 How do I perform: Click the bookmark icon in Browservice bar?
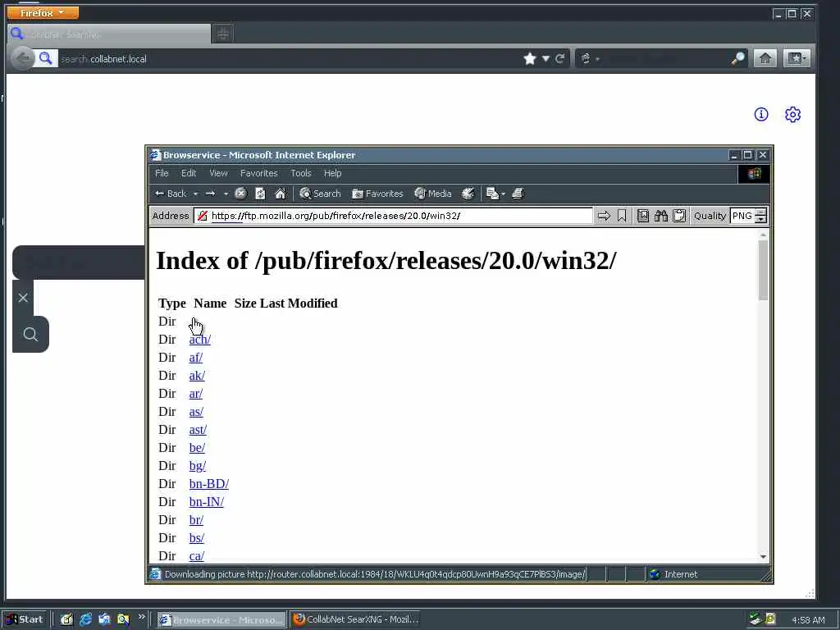622,216
